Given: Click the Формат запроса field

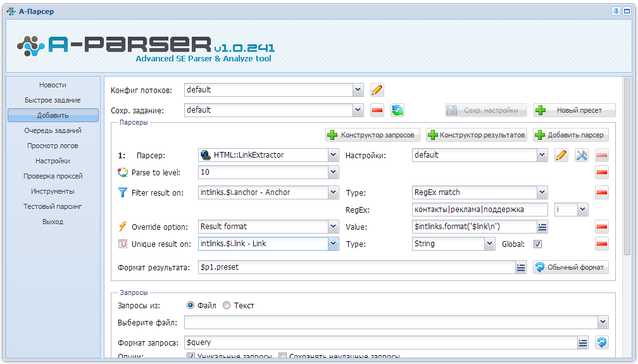Looking at the screenshot, I should (x=381, y=343).
